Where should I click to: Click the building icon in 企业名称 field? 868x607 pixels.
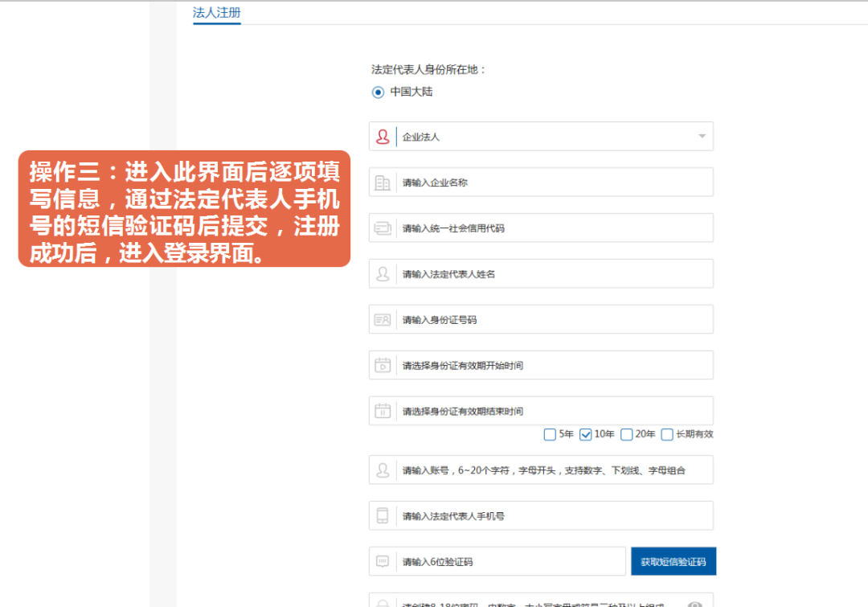[383, 182]
